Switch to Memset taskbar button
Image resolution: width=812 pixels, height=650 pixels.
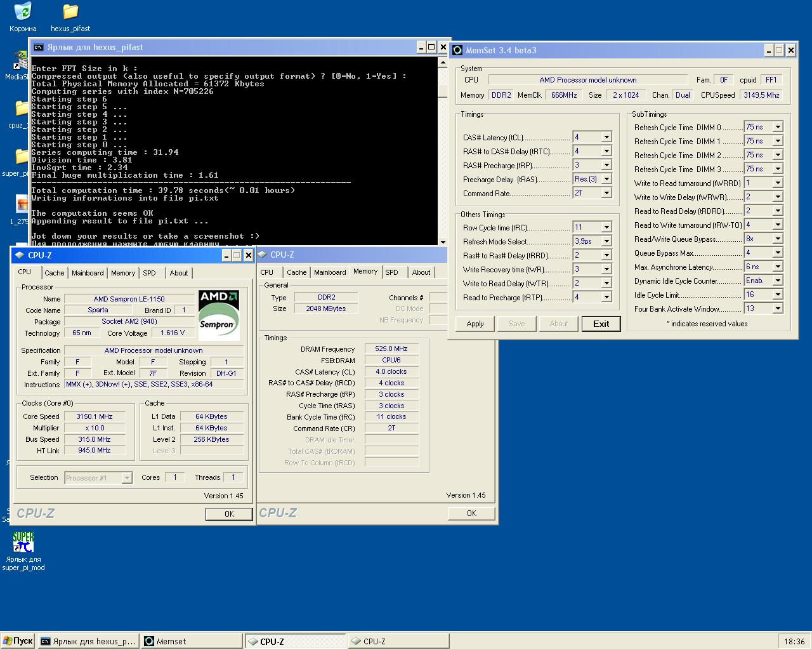coord(192,641)
